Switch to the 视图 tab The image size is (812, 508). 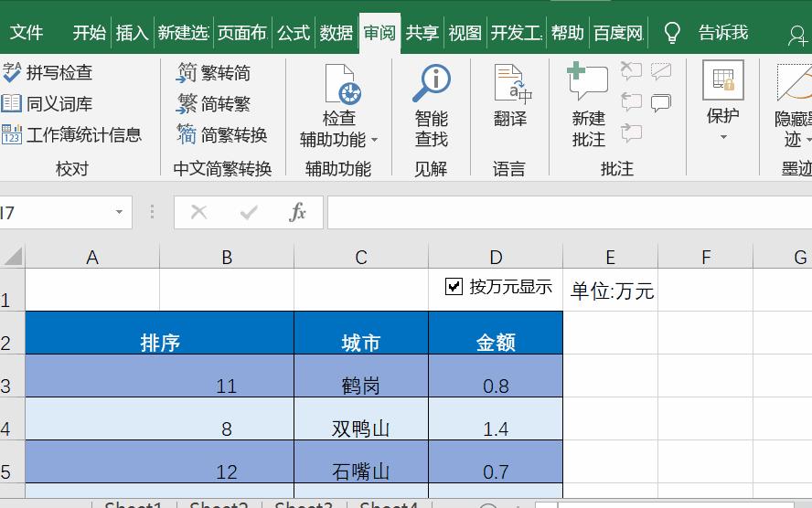[x=465, y=33]
